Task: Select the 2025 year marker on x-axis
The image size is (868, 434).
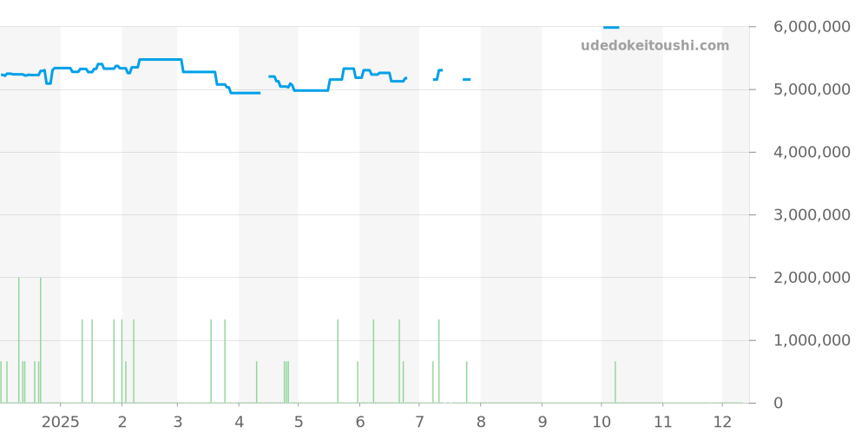Action: coord(61,422)
